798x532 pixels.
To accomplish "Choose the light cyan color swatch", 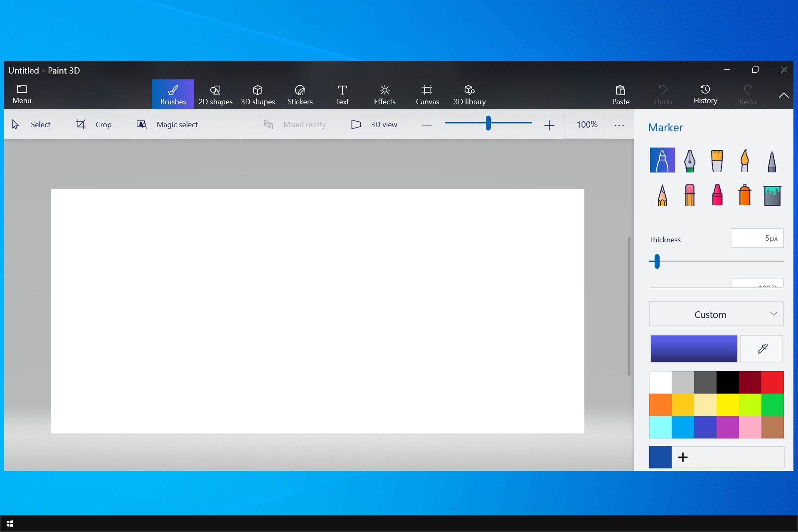I will 660,427.
